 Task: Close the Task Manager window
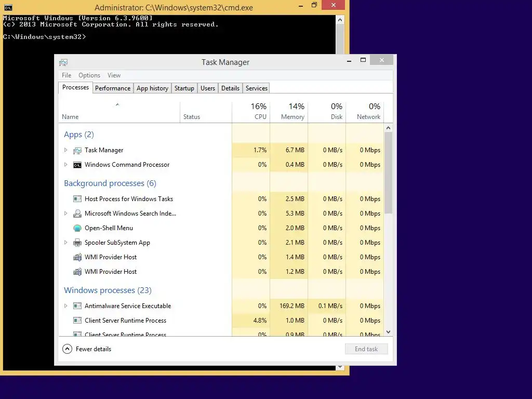click(x=382, y=60)
